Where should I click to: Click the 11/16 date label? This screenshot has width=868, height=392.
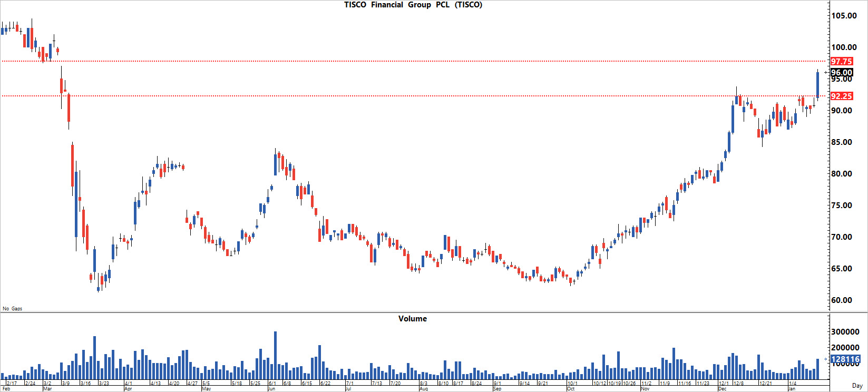[x=685, y=384]
